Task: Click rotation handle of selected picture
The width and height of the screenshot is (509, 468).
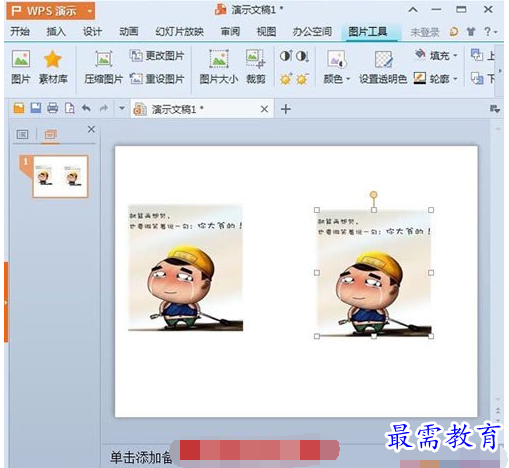Action: point(374,194)
